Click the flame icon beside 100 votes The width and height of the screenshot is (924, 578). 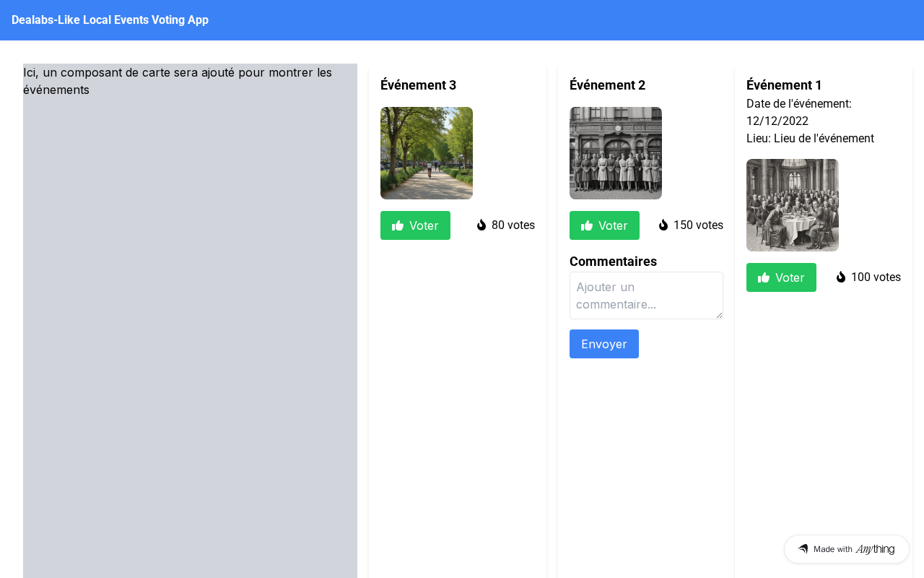click(x=841, y=277)
